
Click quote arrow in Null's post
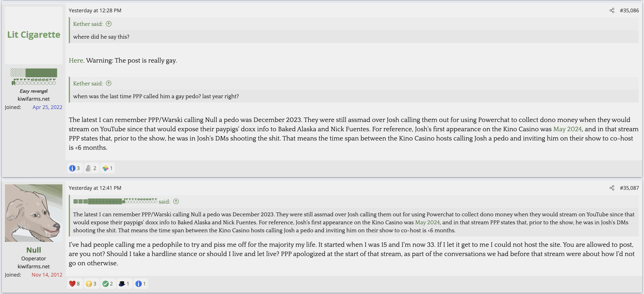pos(176,201)
